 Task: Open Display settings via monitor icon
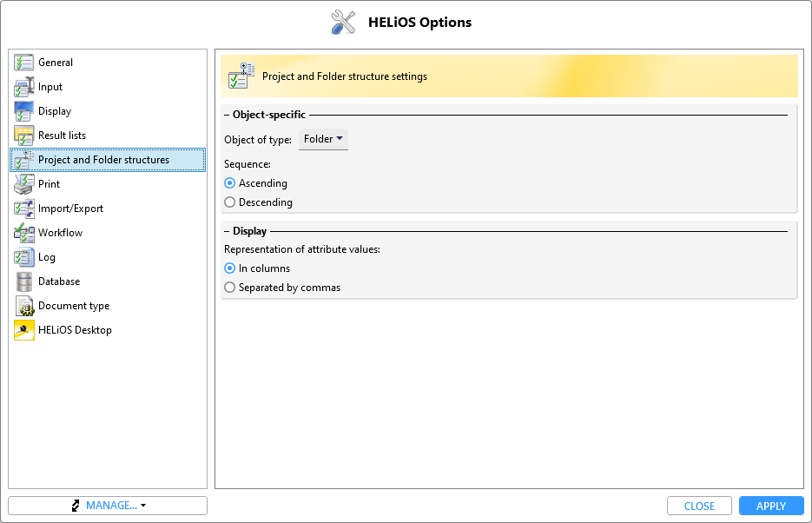point(23,111)
